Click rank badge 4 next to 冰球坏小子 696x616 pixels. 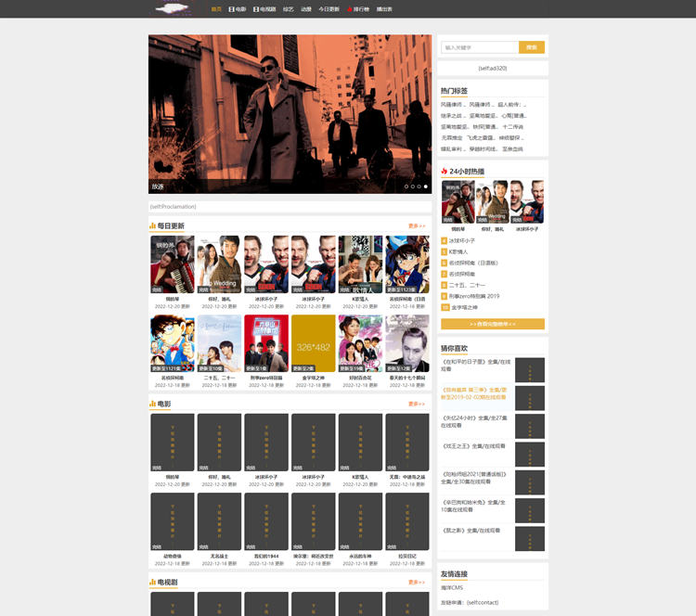(445, 240)
